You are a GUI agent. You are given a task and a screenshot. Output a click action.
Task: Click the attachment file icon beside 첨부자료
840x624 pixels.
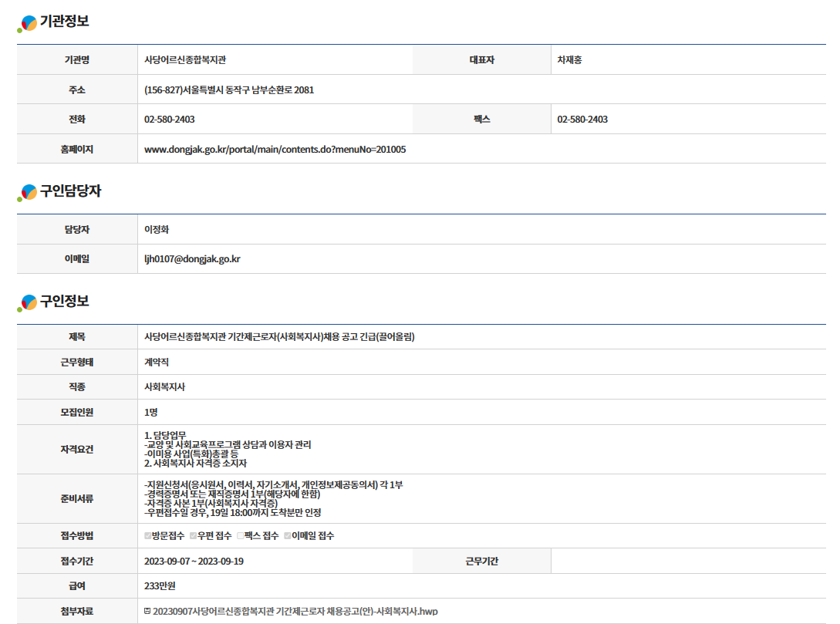[147, 611]
